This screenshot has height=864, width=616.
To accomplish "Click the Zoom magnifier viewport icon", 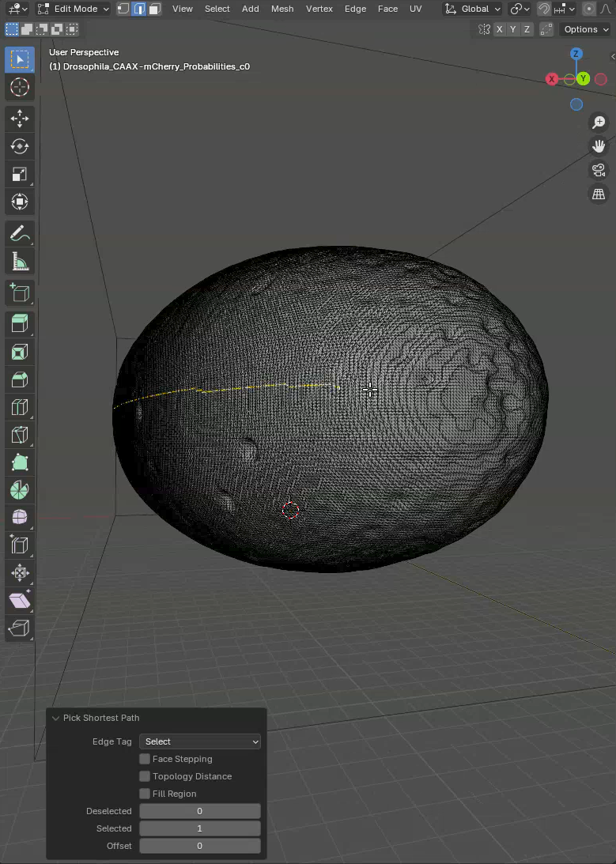I will 599,123.
